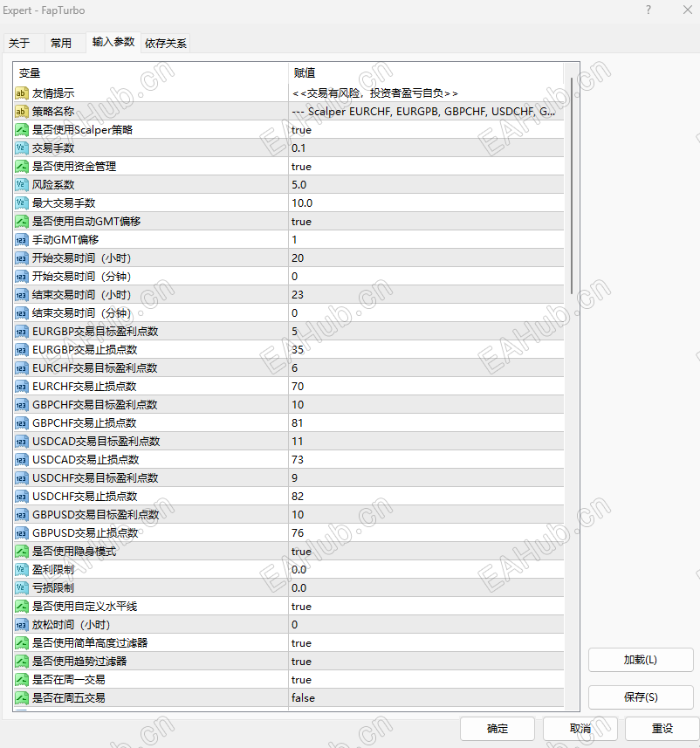Select the true value of 是否使用自动GMT偏移
Image resolution: width=700 pixels, height=748 pixels.
[x=301, y=222]
